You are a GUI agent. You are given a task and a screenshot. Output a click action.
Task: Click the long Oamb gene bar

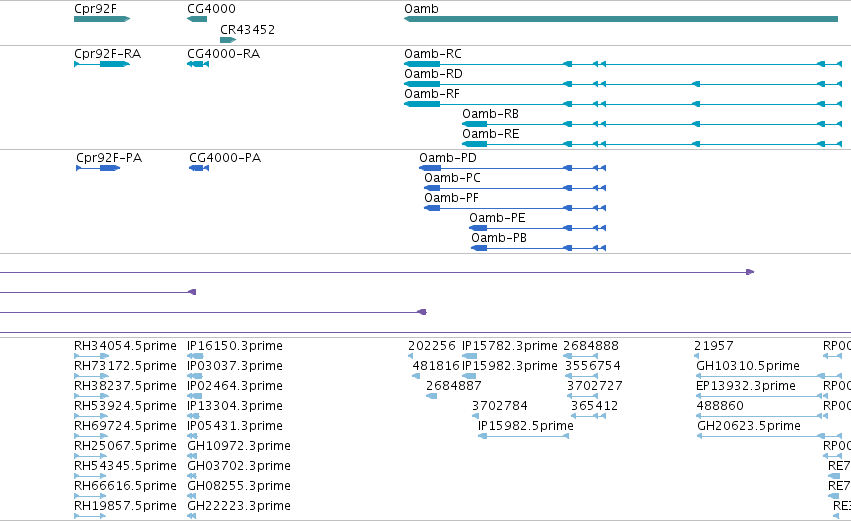coord(621,19)
